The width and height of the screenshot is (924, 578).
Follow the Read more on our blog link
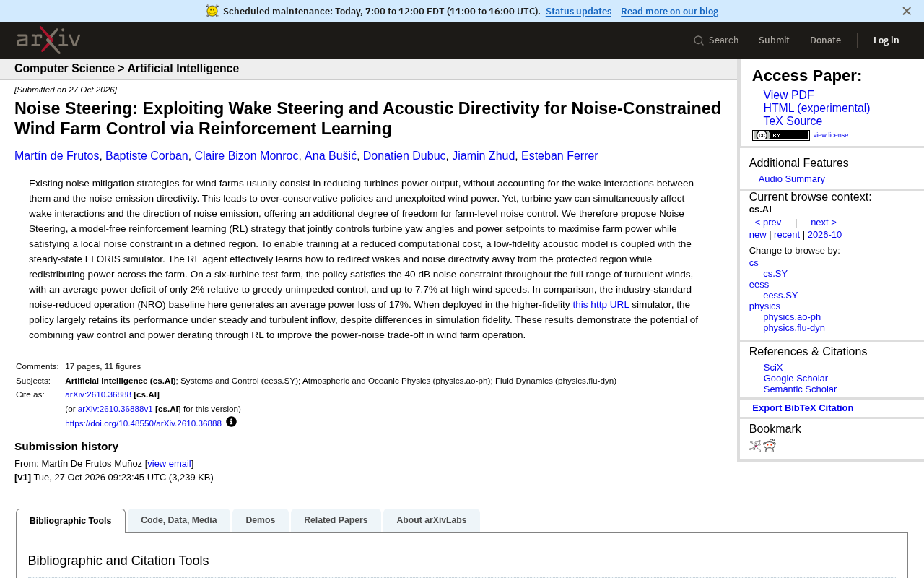coord(669,11)
